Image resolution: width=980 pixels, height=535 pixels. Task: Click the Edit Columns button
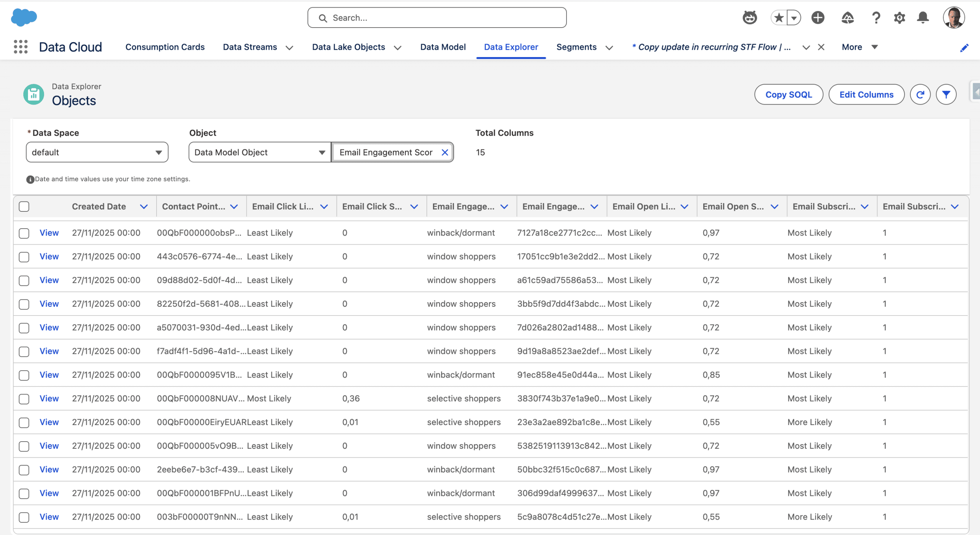coord(866,95)
